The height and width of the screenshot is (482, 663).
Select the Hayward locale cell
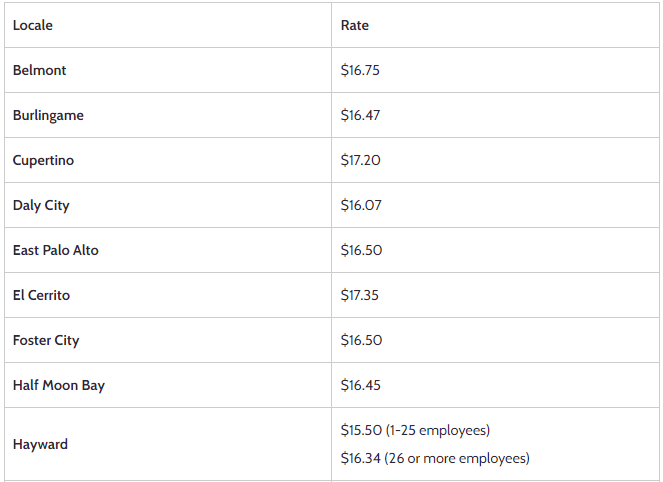point(41,444)
